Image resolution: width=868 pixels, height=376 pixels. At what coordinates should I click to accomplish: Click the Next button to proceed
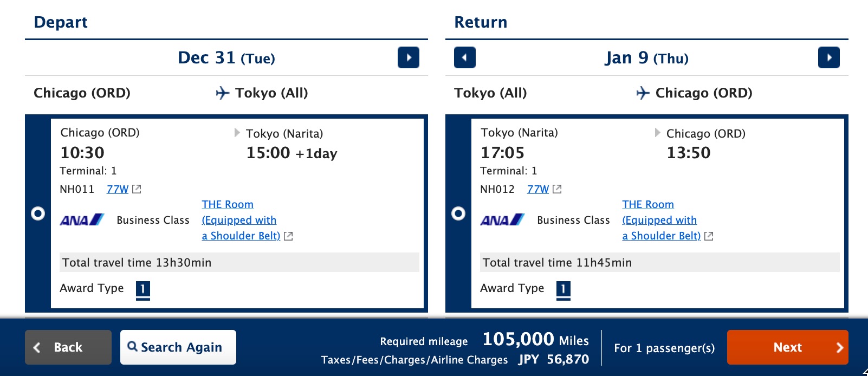(787, 347)
